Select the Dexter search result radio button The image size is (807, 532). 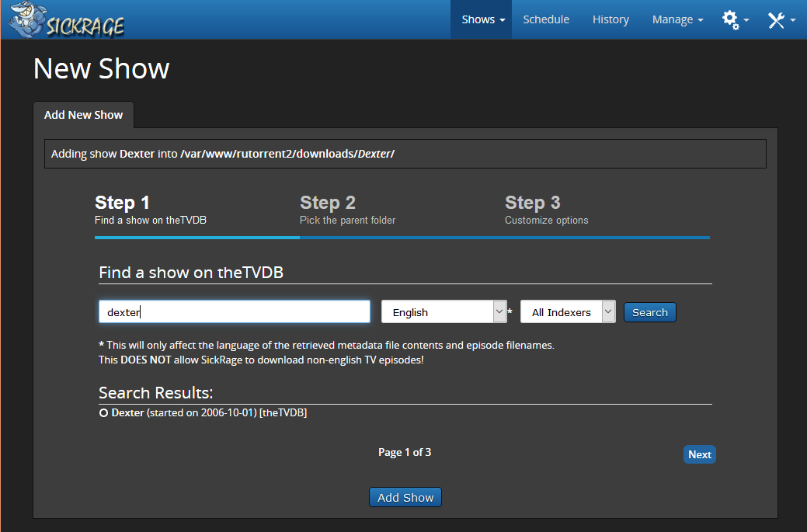point(103,413)
